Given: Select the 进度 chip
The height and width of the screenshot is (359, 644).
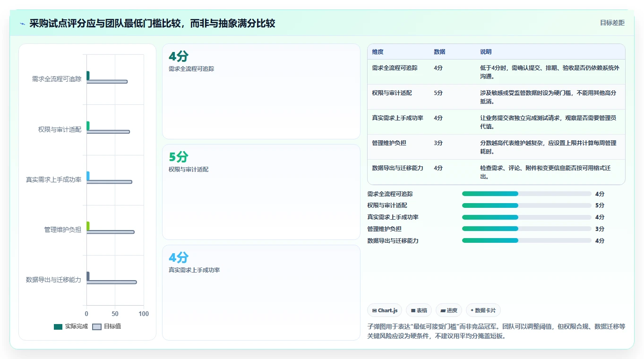Looking at the screenshot, I should (449, 310).
